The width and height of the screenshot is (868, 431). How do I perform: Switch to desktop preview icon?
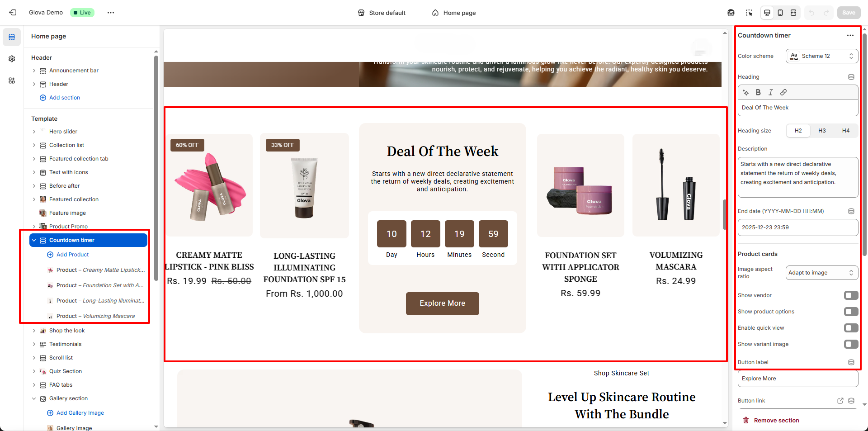click(767, 13)
